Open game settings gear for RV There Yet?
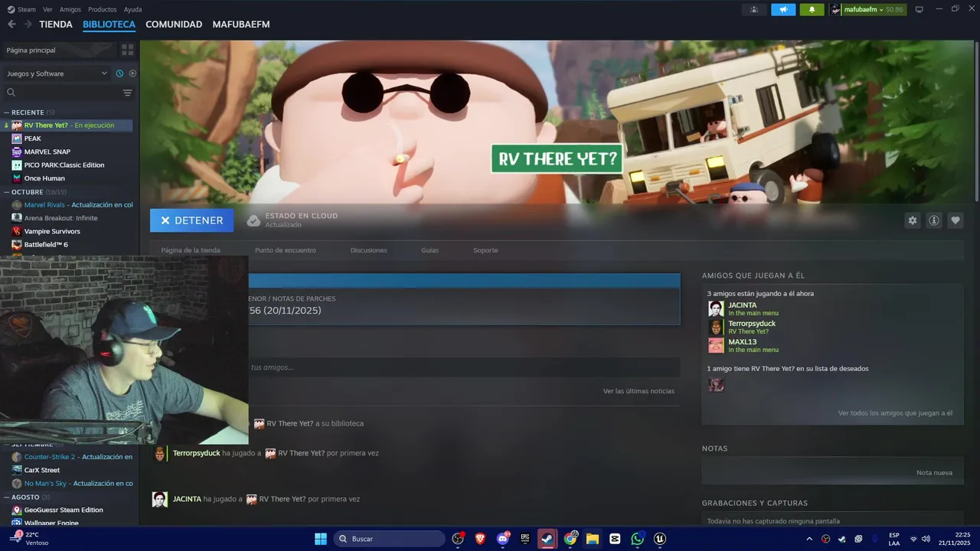The width and height of the screenshot is (980, 551). tap(912, 220)
